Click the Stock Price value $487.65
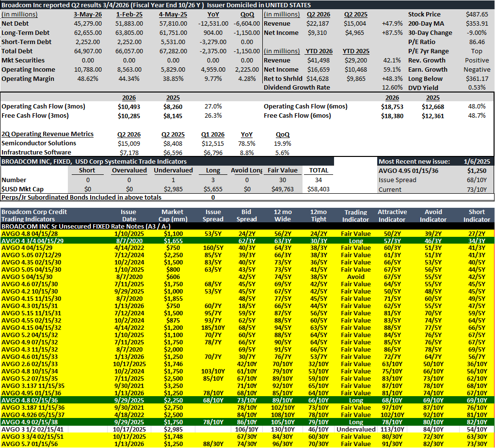Screen dimensions: 495x448 click(x=477, y=15)
